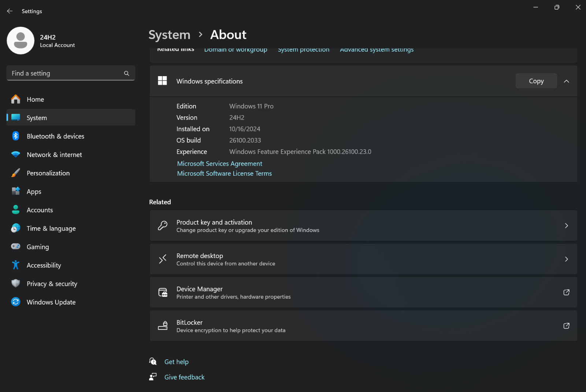The height and width of the screenshot is (392, 586).
Task: Open Privacy & security settings
Action: click(71, 284)
